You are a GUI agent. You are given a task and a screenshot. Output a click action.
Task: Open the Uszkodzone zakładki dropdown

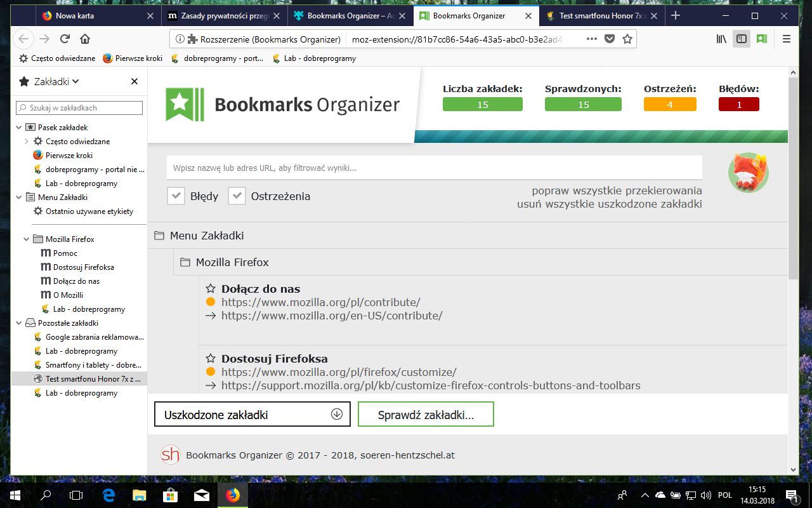click(252, 414)
